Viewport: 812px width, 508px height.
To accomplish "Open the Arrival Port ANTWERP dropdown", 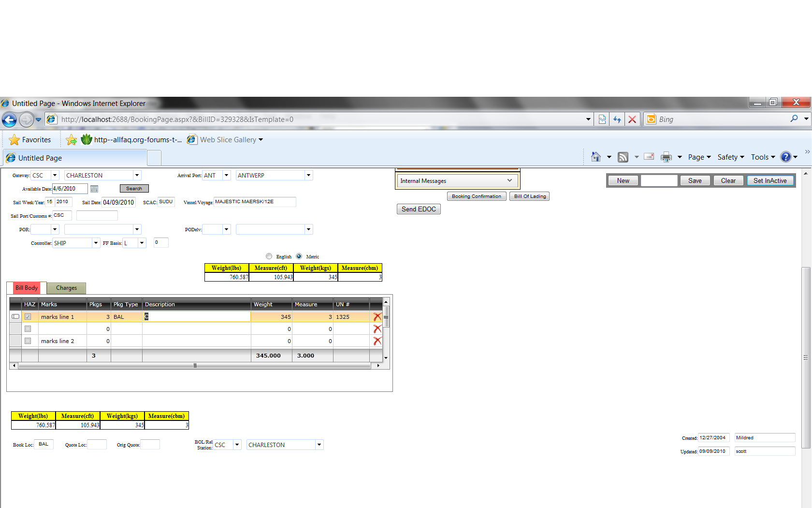I will click(308, 175).
